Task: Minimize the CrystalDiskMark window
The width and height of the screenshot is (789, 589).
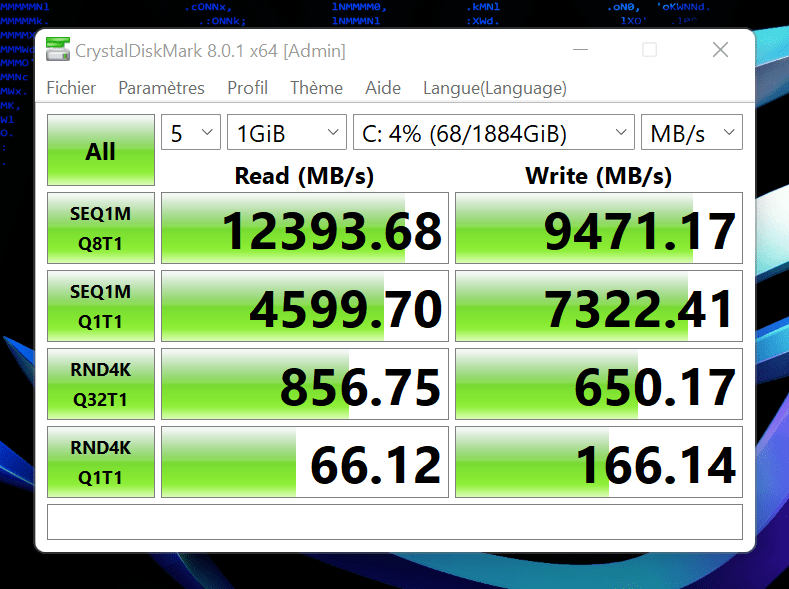Action: [580, 50]
